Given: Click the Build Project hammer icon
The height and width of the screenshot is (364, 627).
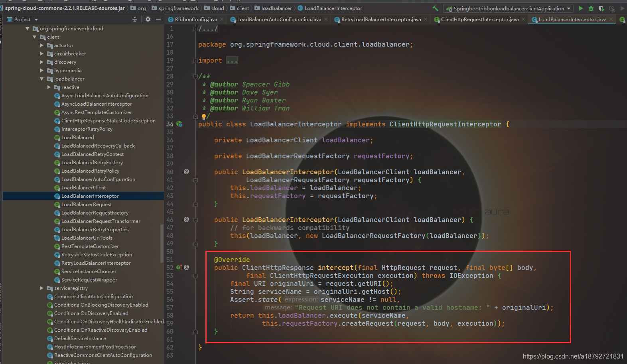Looking at the screenshot, I should tap(435, 8).
